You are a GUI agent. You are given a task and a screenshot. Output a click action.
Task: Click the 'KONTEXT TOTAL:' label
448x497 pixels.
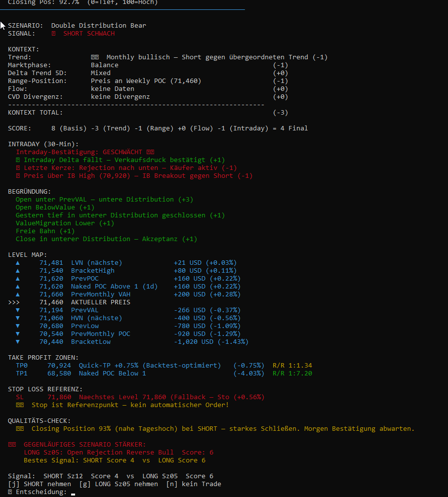tap(36, 113)
